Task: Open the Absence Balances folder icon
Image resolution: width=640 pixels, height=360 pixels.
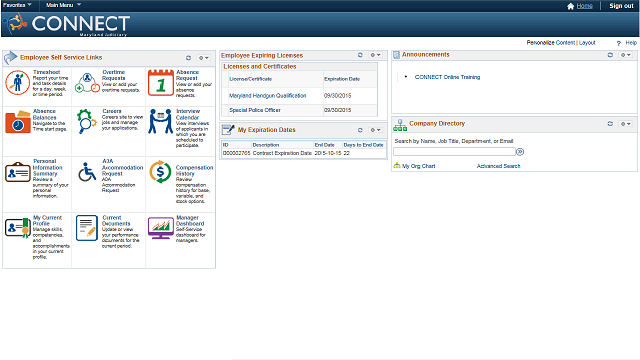Action: (x=18, y=122)
